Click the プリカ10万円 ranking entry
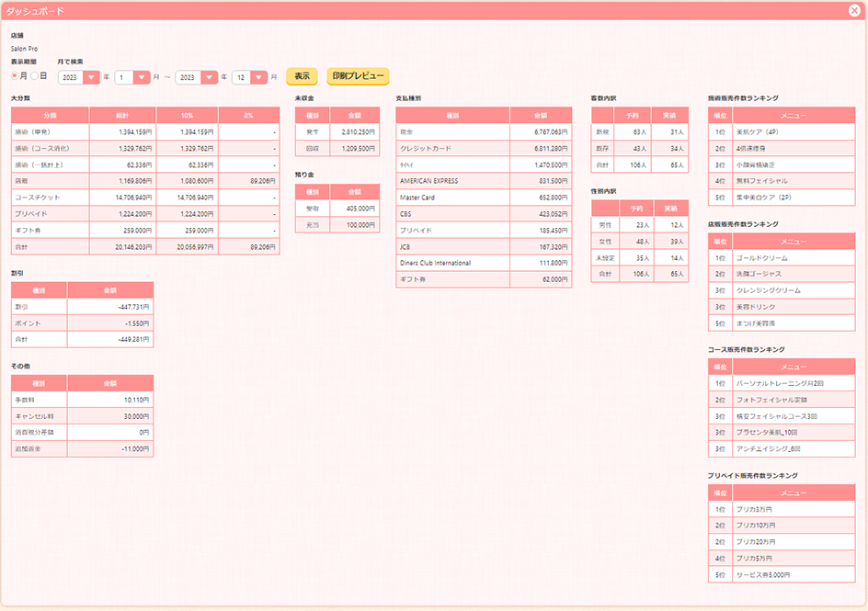The height and width of the screenshot is (611, 868). 756,526
